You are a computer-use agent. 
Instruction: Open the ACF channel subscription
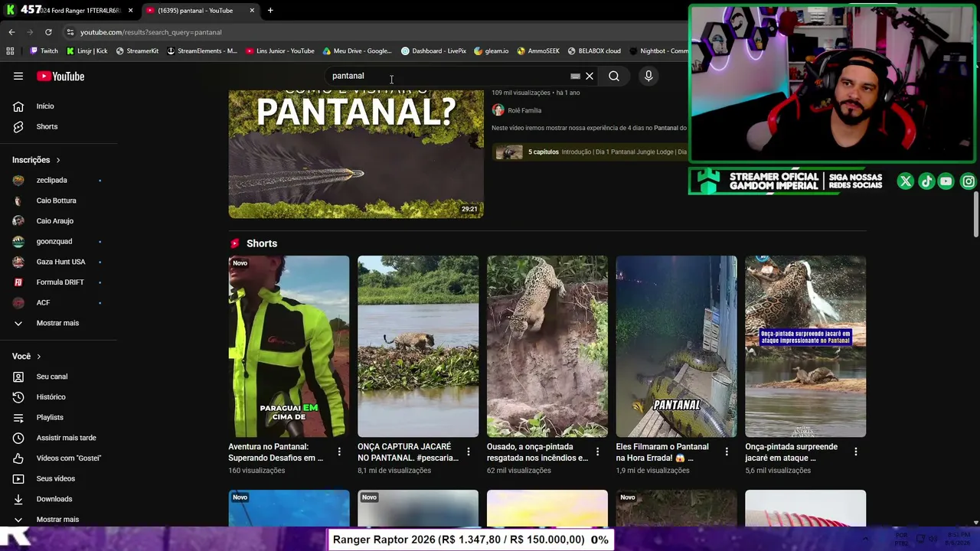tap(59, 302)
